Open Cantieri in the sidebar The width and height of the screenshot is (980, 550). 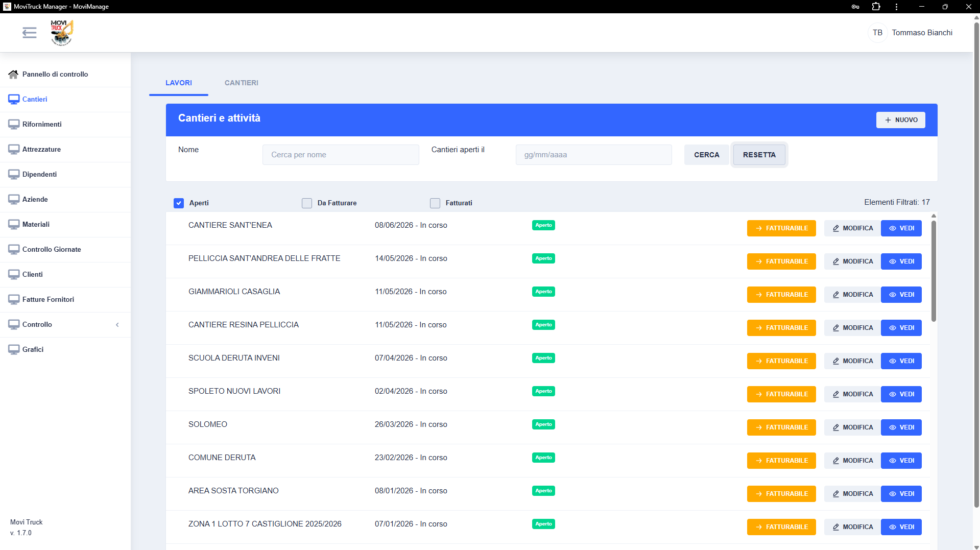pos(65,100)
